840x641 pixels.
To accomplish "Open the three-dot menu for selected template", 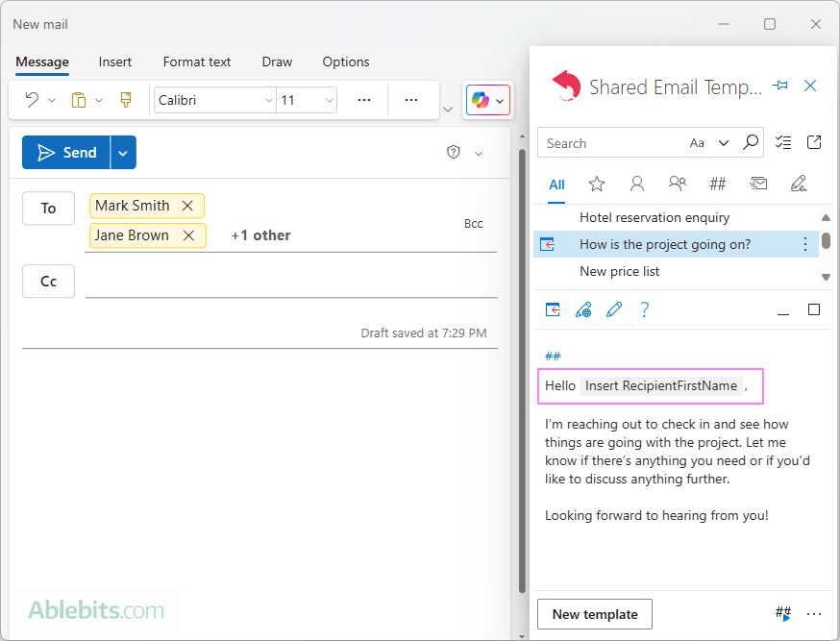I will coord(804,245).
